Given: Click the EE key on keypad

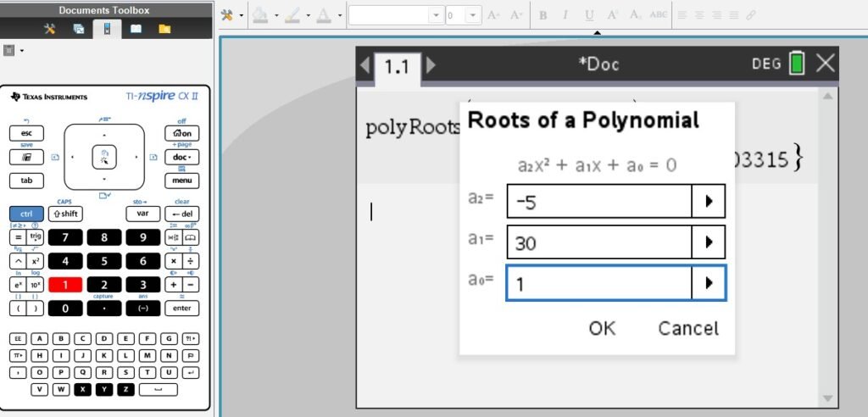Looking at the screenshot, I should [x=18, y=339].
